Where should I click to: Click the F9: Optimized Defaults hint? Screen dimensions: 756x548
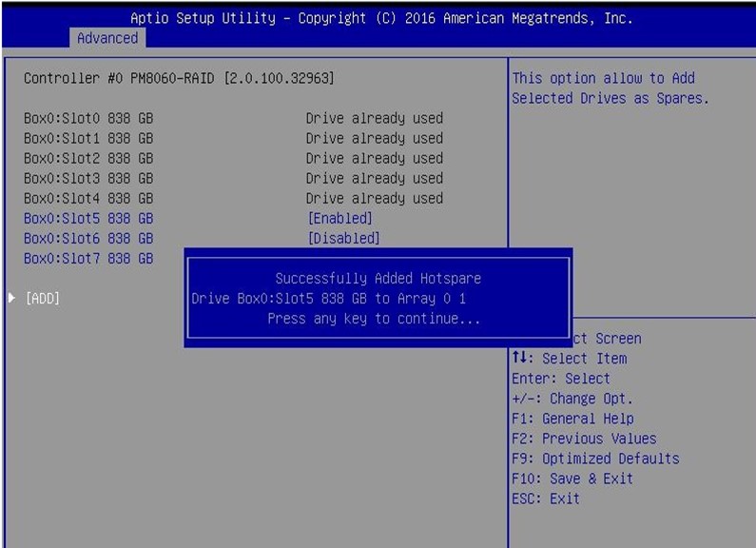595,459
